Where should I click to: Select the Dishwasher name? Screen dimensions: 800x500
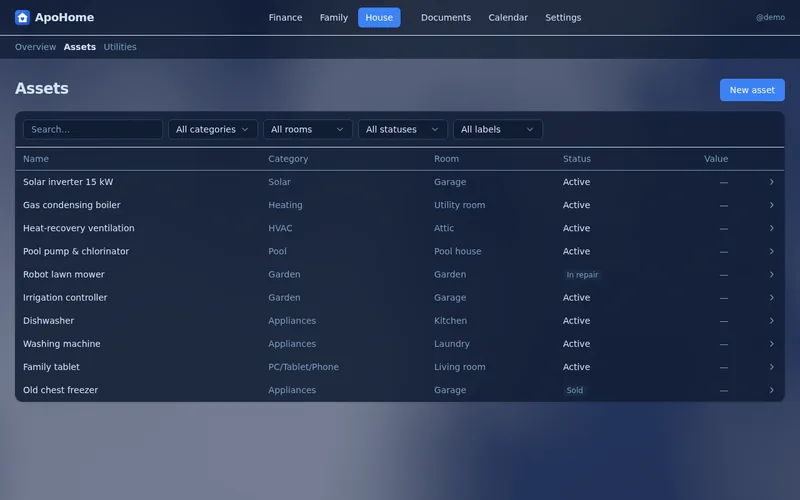pyautogui.click(x=48, y=321)
